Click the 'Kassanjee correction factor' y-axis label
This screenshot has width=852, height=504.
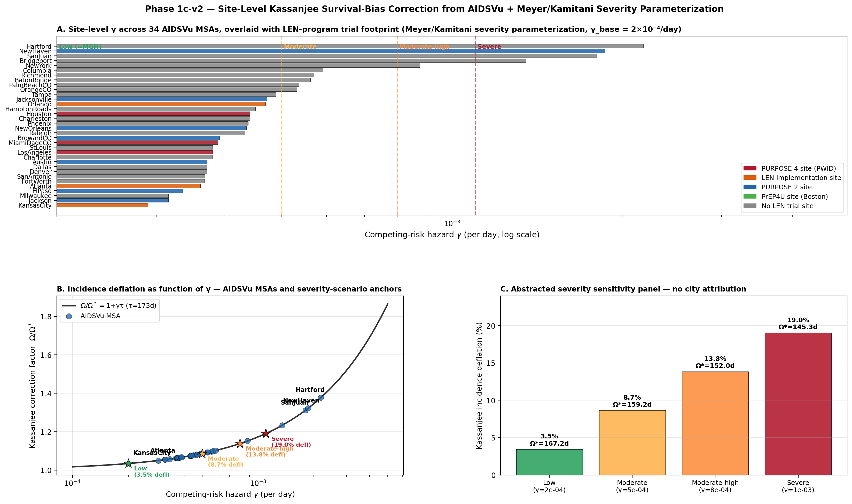(33, 385)
